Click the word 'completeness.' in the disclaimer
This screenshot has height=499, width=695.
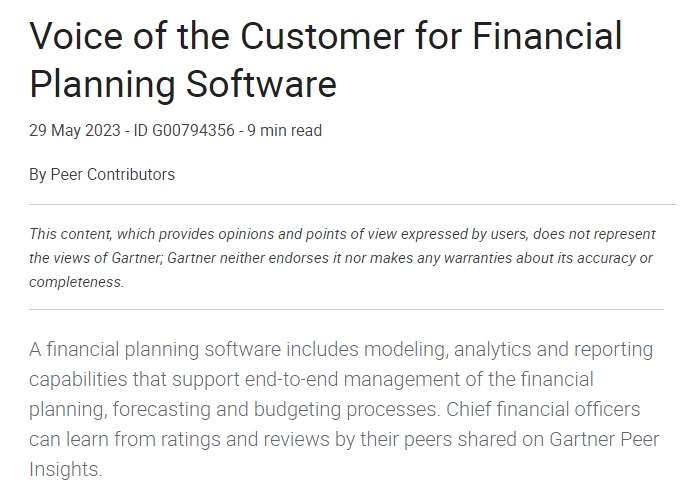[x=77, y=282]
